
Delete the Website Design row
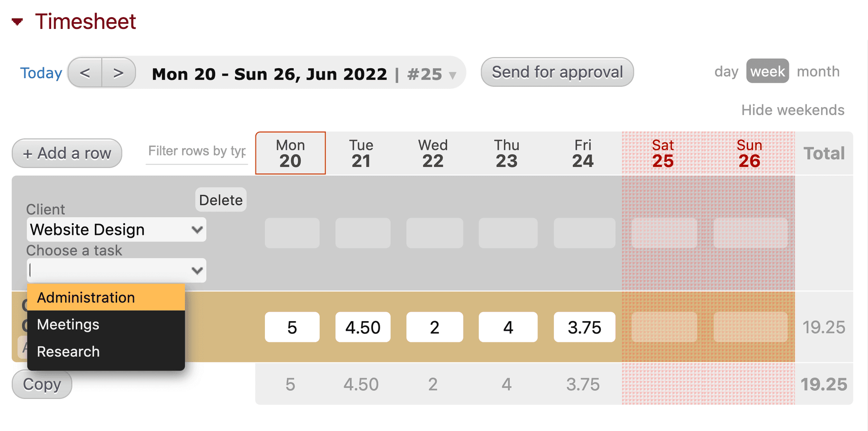click(x=221, y=199)
